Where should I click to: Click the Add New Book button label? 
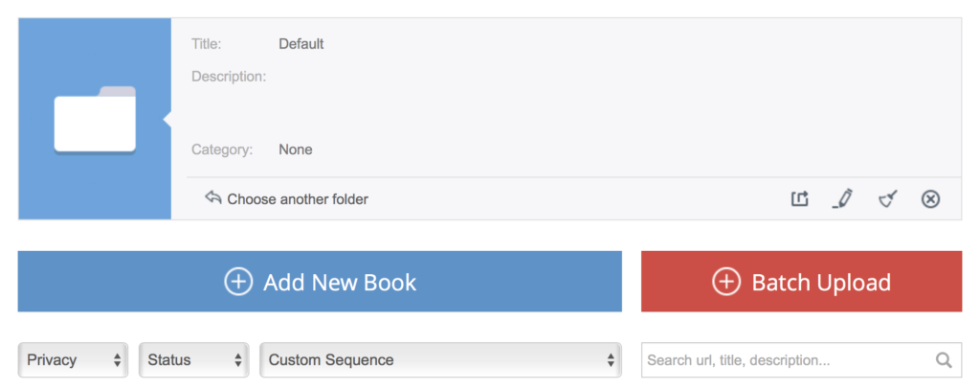coord(340,282)
